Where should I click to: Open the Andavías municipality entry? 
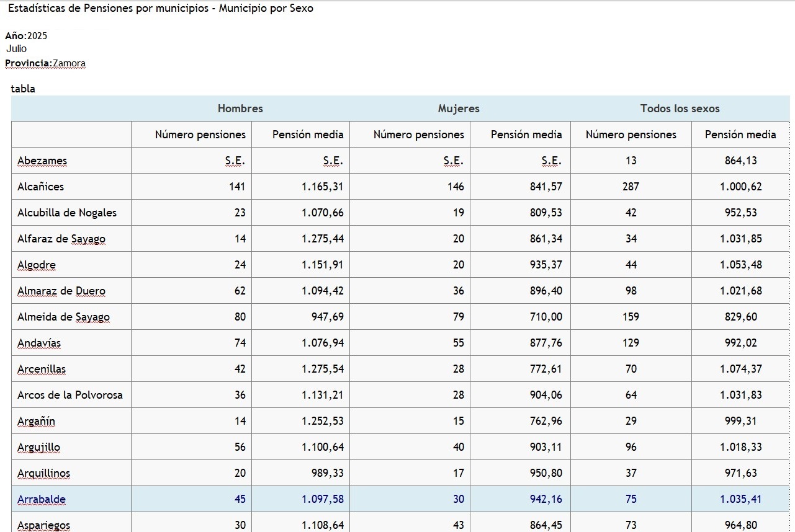39,343
